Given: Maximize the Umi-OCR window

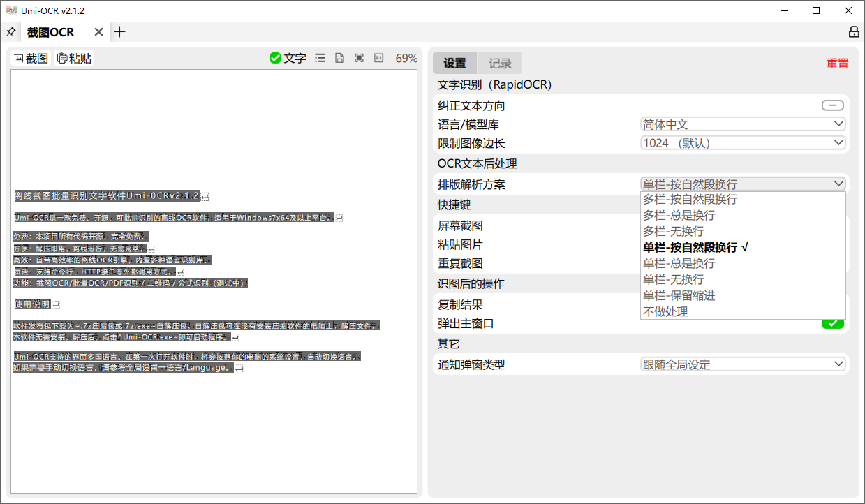Looking at the screenshot, I should click(x=816, y=10).
